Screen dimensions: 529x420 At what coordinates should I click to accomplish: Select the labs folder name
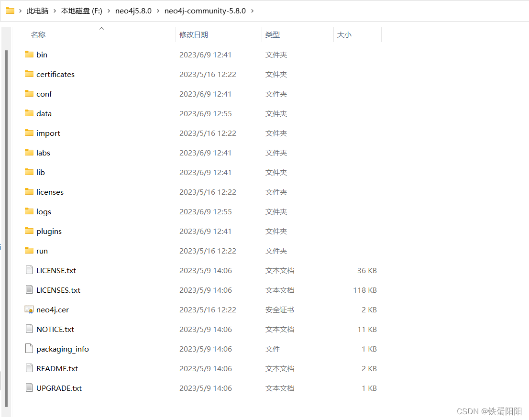43,153
